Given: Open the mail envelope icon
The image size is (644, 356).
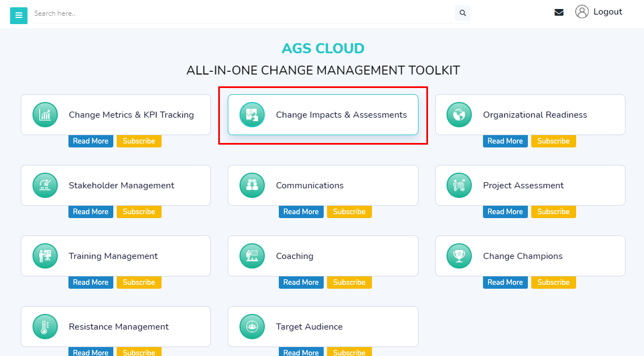Looking at the screenshot, I should (559, 12).
